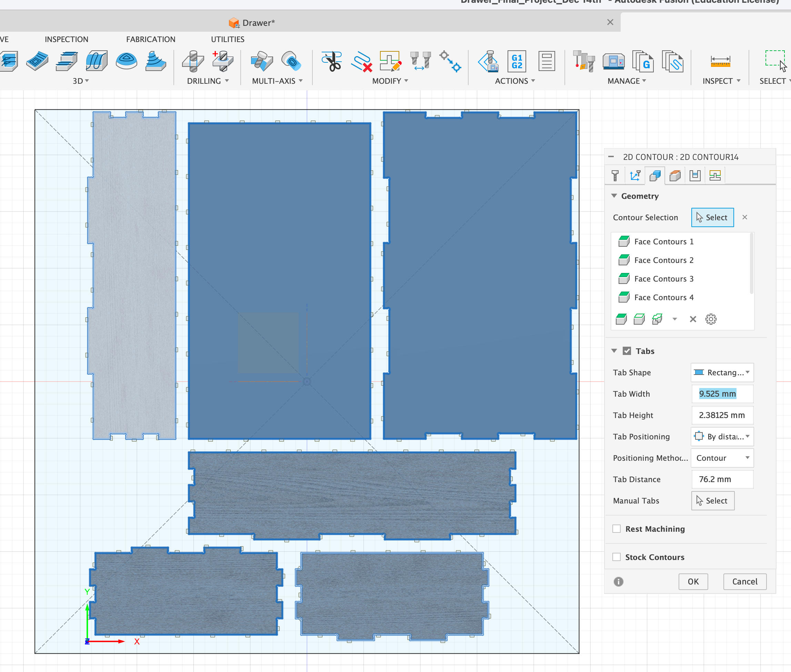Click the OK button
The width and height of the screenshot is (791, 672).
[x=693, y=582]
